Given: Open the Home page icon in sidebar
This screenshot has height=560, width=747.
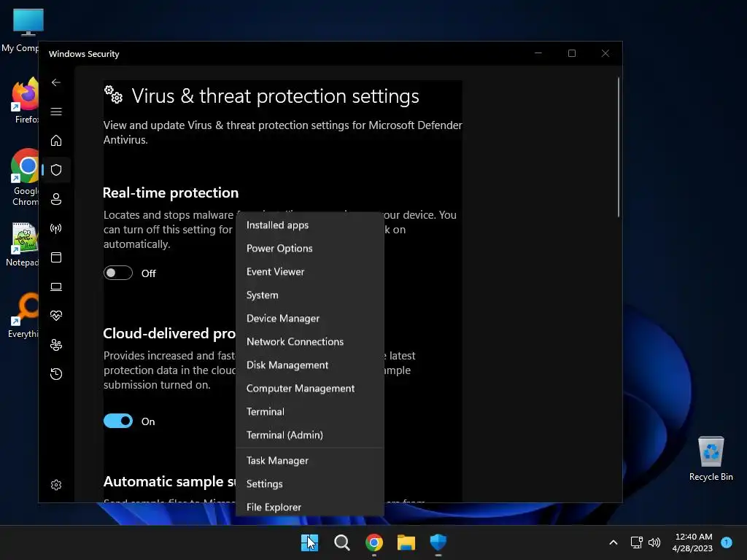Looking at the screenshot, I should pos(56,141).
